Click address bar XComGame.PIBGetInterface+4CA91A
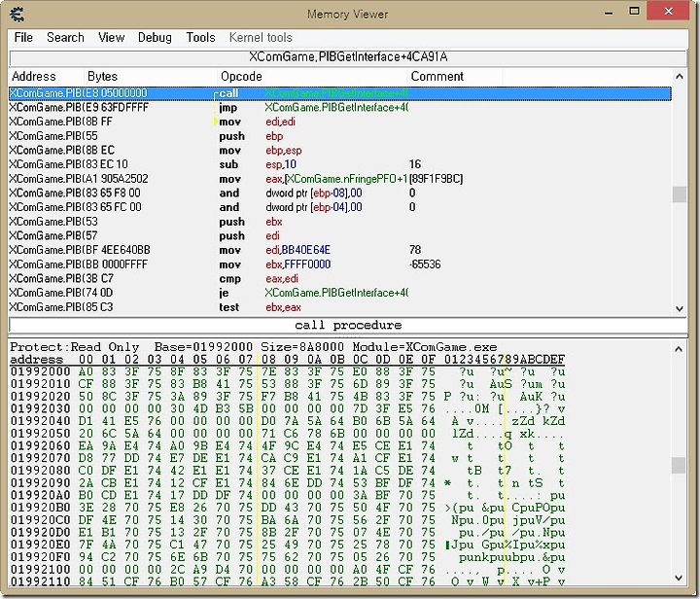 pos(348,57)
